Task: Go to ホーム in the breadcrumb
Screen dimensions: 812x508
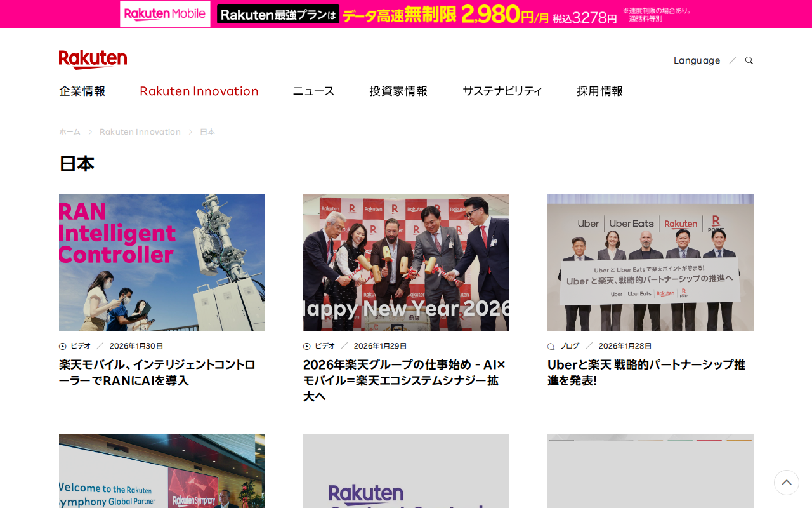Action: tap(70, 132)
